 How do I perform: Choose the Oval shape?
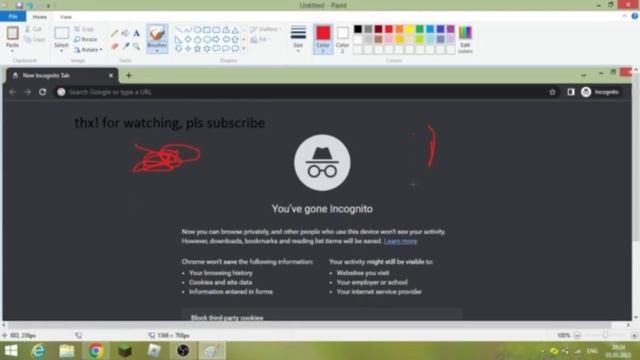(198, 30)
